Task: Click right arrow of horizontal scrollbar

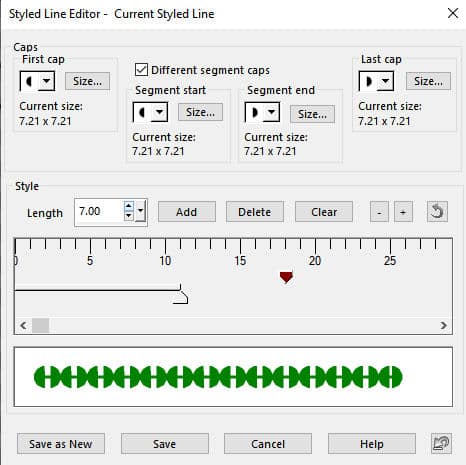Action: click(x=443, y=325)
